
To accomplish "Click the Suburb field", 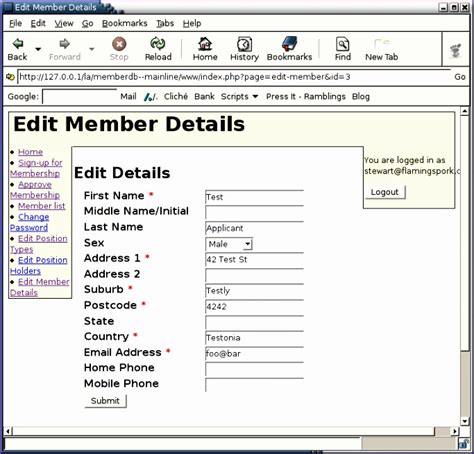I will 255,291.
